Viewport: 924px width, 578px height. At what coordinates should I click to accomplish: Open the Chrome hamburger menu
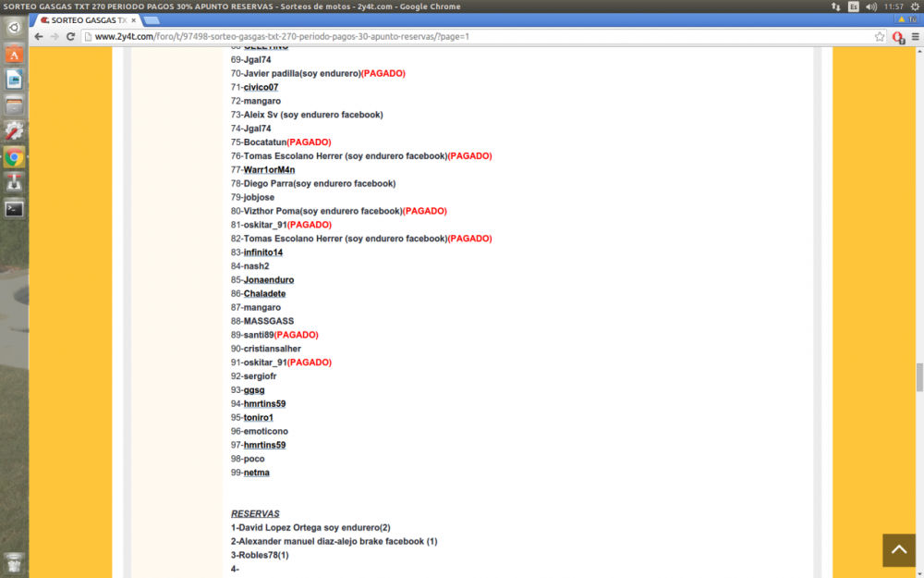(x=915, y=37)
